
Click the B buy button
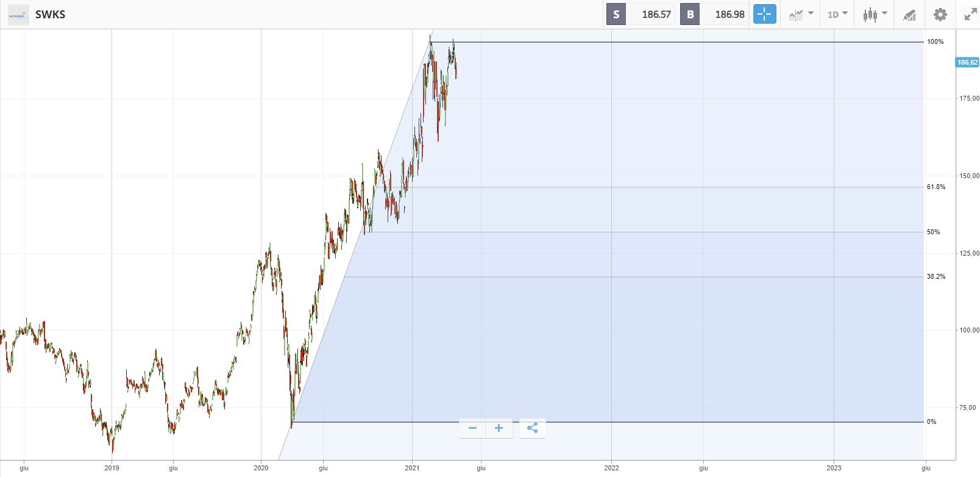click(690, 14)
